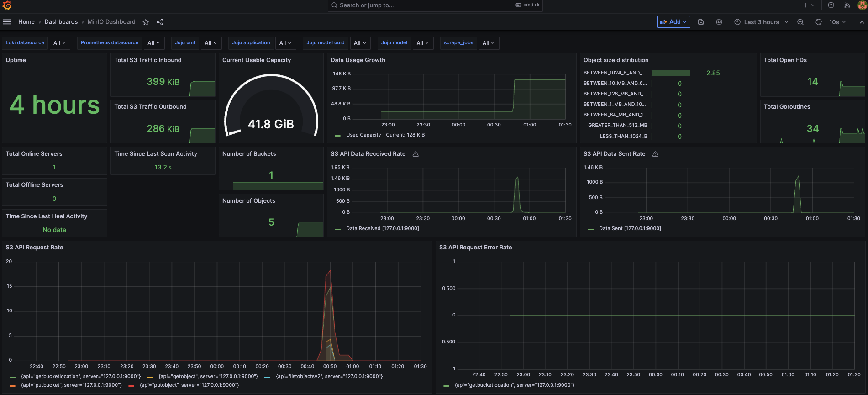Open the news RSS feed icon
868x395 pixels.
(847, 5)
